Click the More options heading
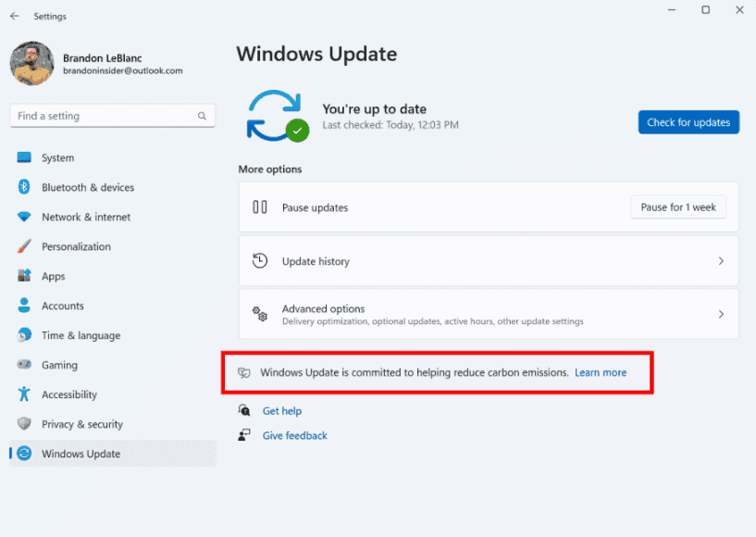 pyautogui.click(x=270, y=169)
